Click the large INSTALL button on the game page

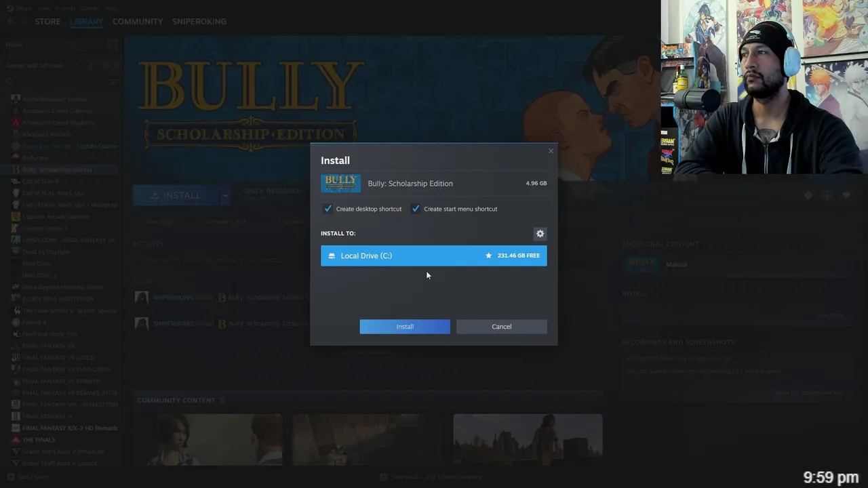click(176, 195)
